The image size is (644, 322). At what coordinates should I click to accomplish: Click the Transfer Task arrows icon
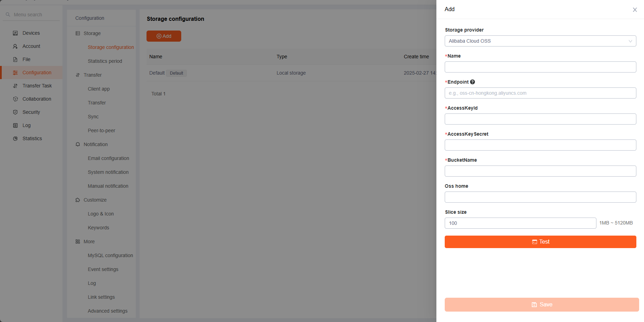(15, 86)
